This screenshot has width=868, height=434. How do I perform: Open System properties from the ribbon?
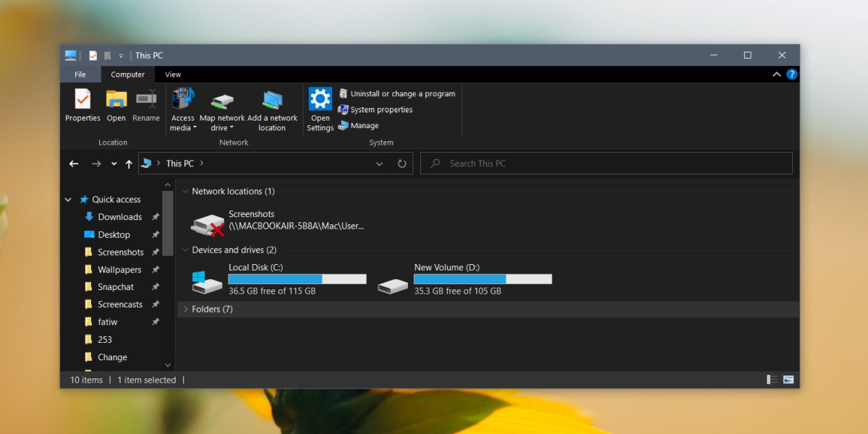point(375,110)
